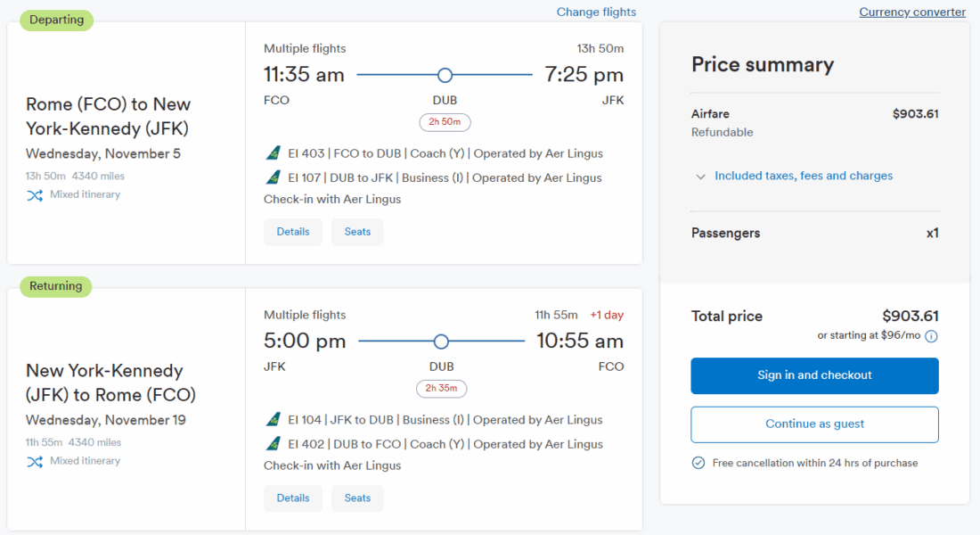This screenshot has height=535, width=980.
Task: Open Details for returning flight
Action: coord(293,498)
